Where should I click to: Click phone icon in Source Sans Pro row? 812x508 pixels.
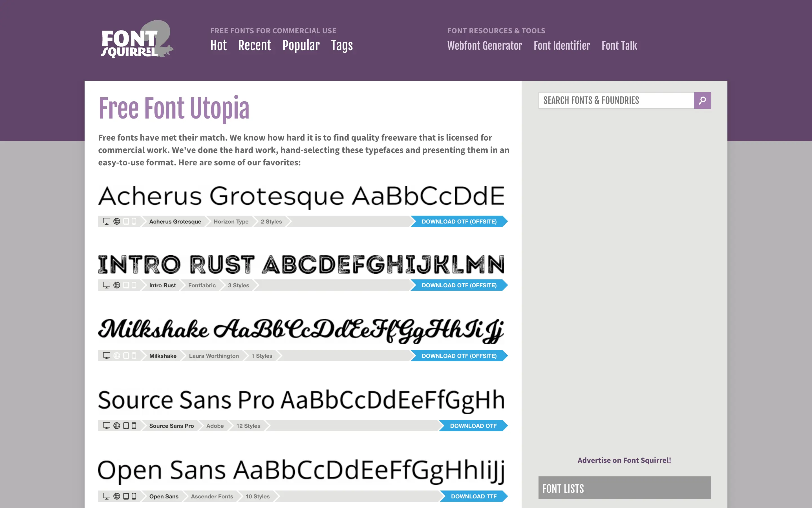click(134, 426)
